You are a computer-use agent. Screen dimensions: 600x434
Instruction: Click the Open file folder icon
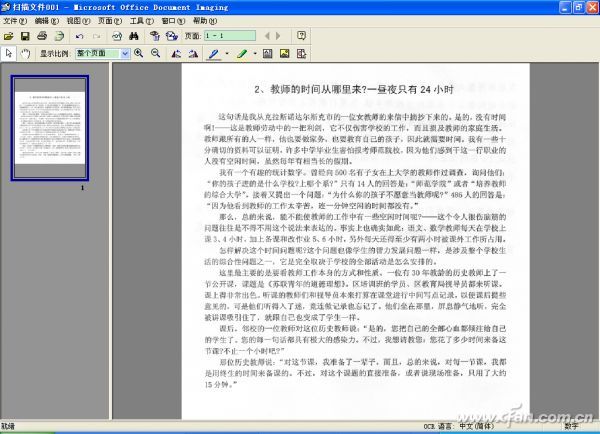[8, 36]
